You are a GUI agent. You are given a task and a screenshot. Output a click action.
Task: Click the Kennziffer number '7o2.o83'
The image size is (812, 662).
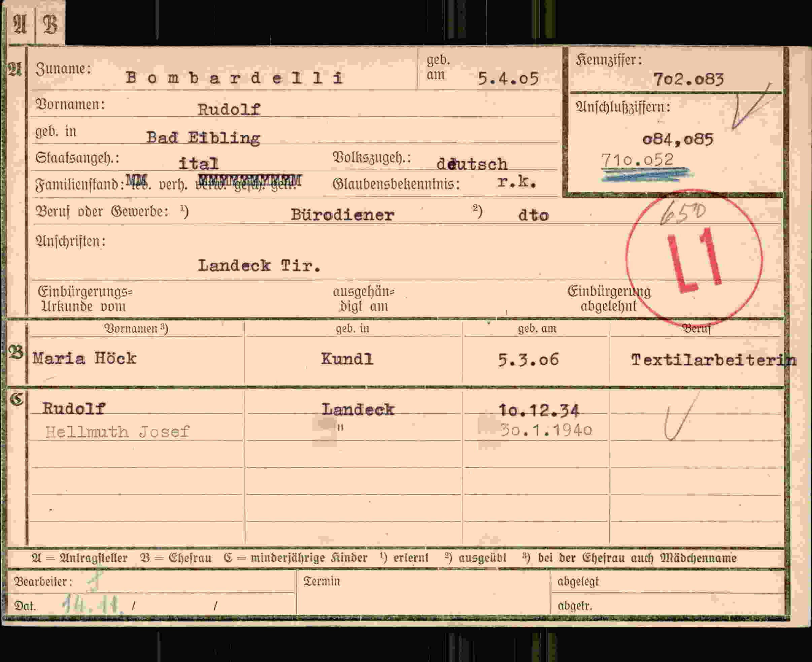click(x=688, y=79)
